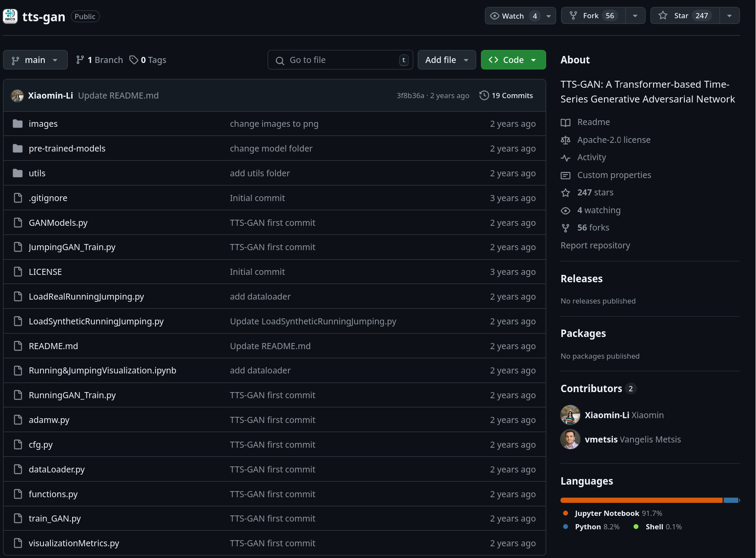Click the Apache-2.0 license scale icon
Image resolution: width=756 pixels, height=558 pixels.
[565, 140]
